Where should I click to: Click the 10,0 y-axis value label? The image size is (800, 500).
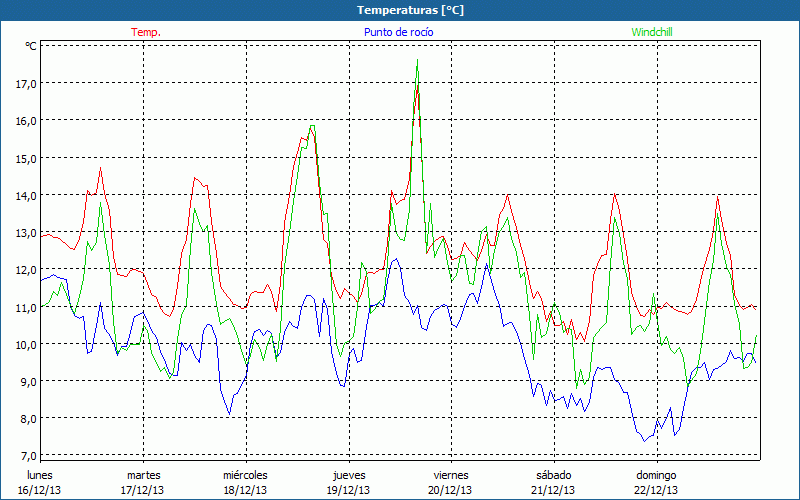tap(26, 344)
